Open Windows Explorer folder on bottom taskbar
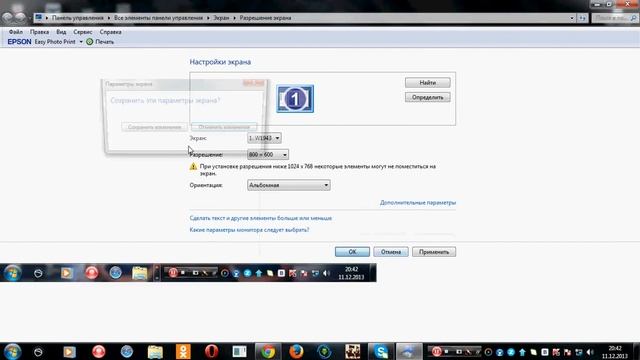This screenshot has width=640, height=360. point(155,351)
